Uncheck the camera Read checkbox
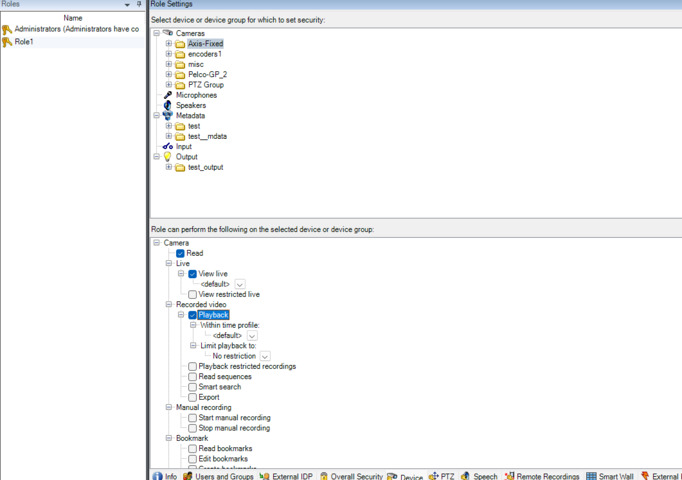 (x=181, y=253)
